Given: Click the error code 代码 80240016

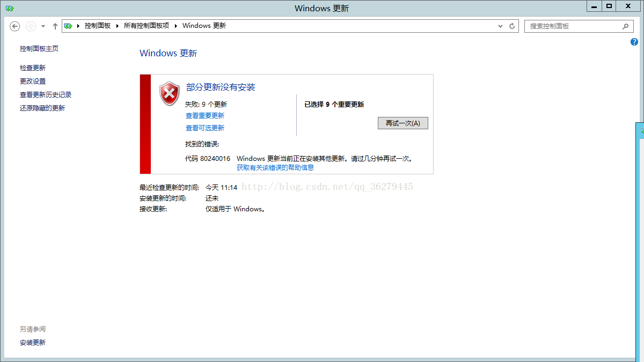Looking at the screenshot, I should (x=208, y=159).
